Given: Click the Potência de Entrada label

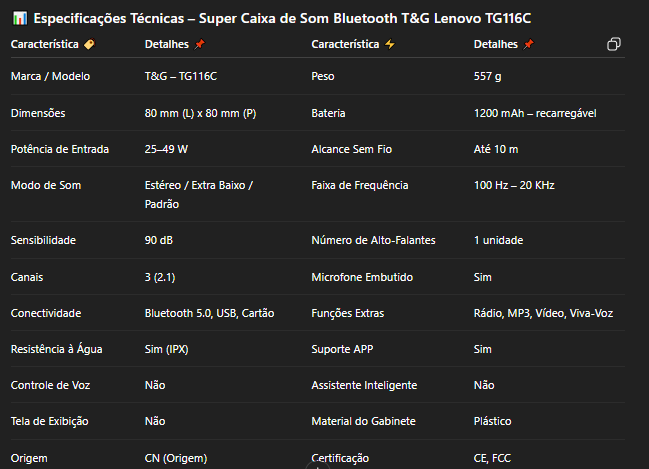Looking at the screenshot, I should (60, 149).
